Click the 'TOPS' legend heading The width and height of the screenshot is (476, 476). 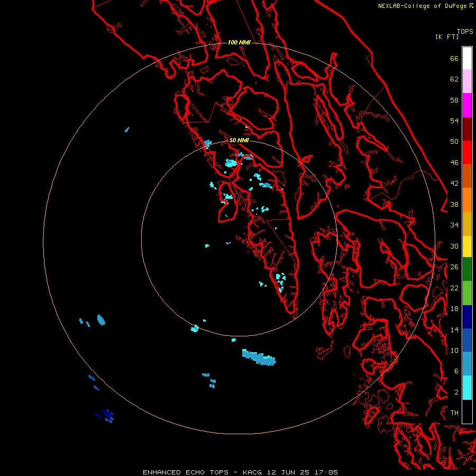465,31
